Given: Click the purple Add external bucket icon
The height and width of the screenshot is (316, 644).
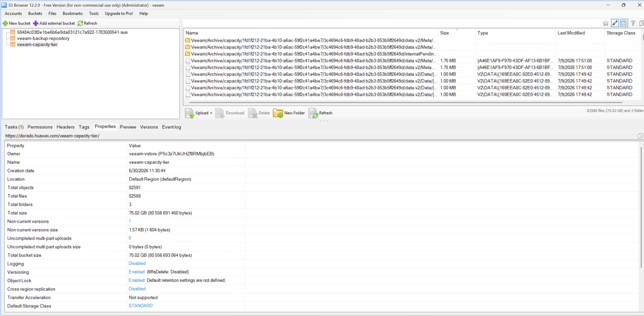Looking at the screenshot, I should (35, 23).
